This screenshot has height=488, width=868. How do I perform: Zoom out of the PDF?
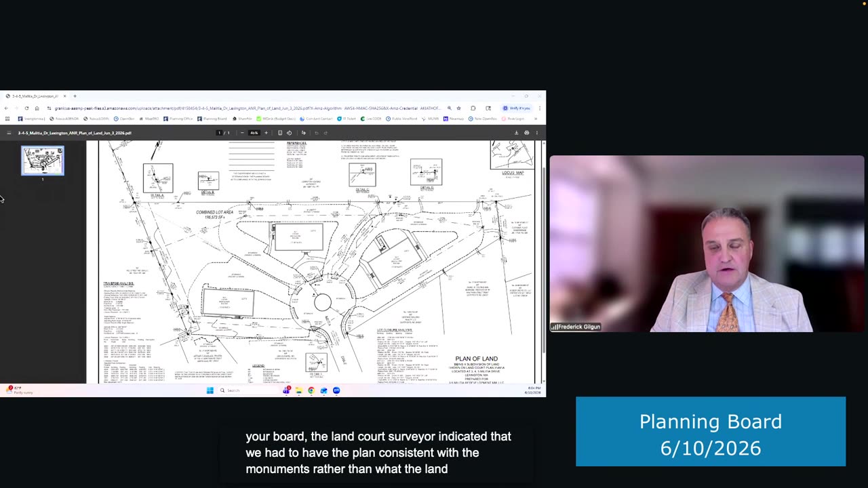242,133
